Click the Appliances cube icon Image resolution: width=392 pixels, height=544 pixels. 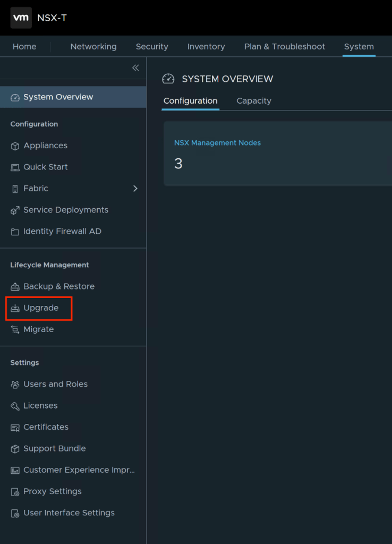tap(15, 146)
